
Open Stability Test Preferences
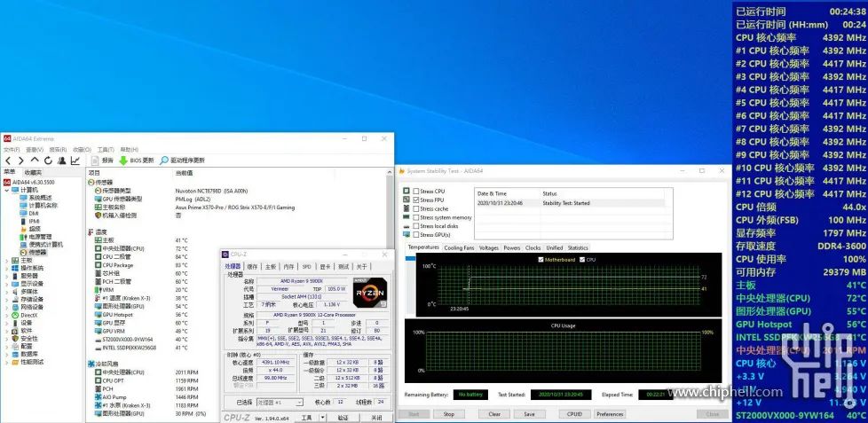(x=610, y=414)
